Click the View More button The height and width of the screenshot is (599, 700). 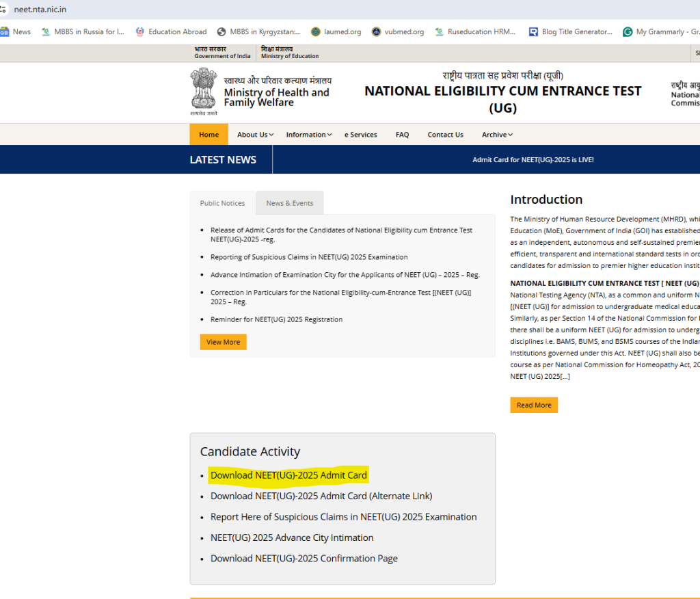point(224,342)
